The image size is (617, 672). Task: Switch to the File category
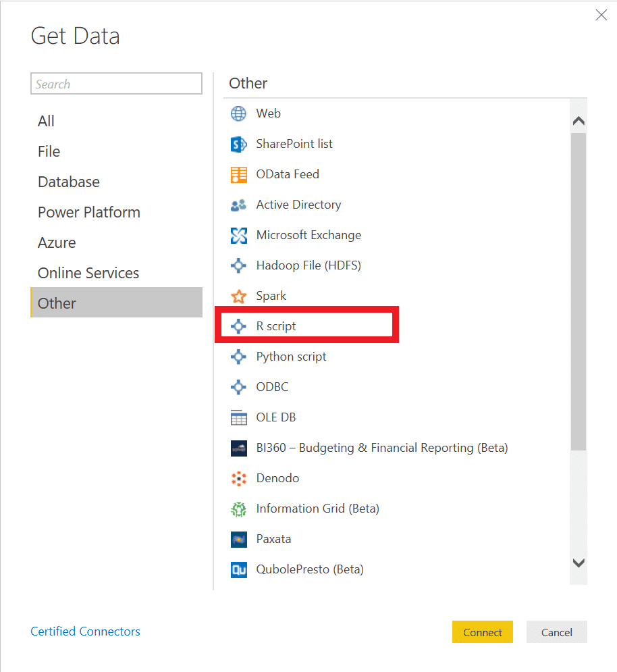[x=116, y=152]
